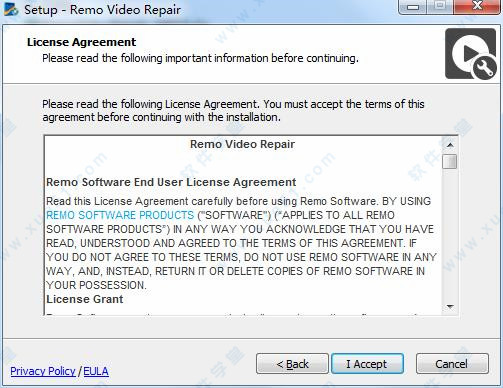Click the license scrollbar thumb
The image size is (503, 388).
[x=450, y=161]
